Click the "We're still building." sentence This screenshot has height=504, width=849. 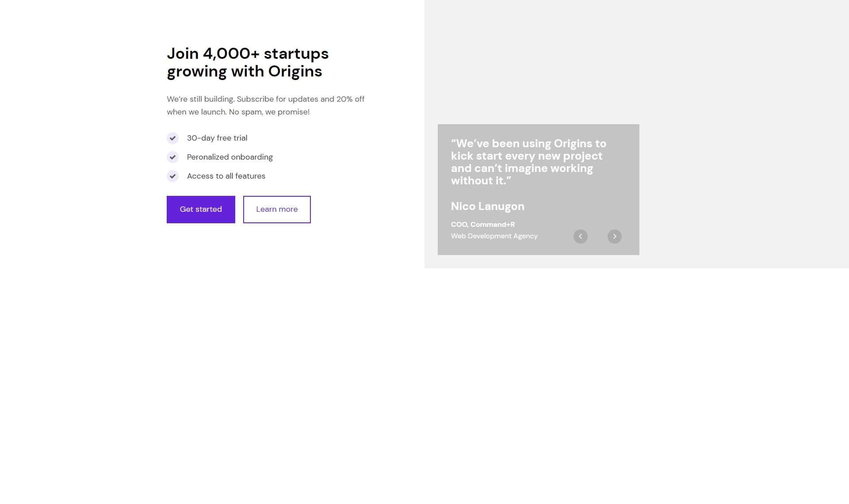(x=201, y=99)
